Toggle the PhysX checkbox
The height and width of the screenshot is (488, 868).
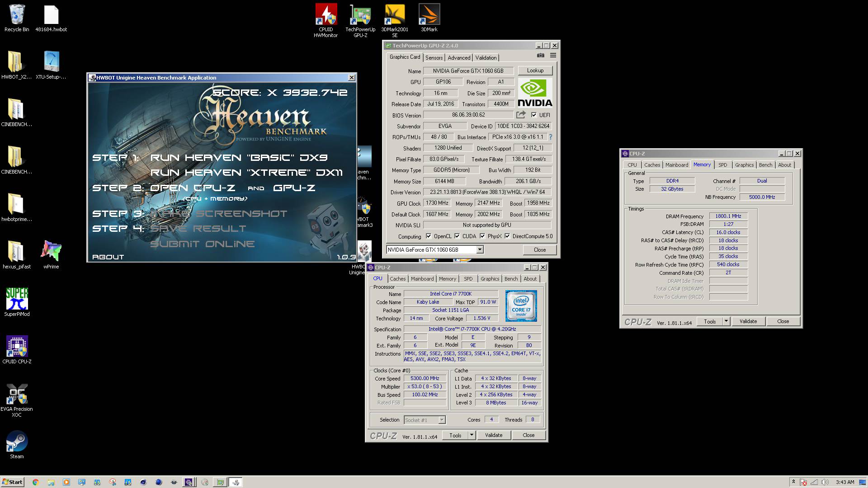[482, 236]
